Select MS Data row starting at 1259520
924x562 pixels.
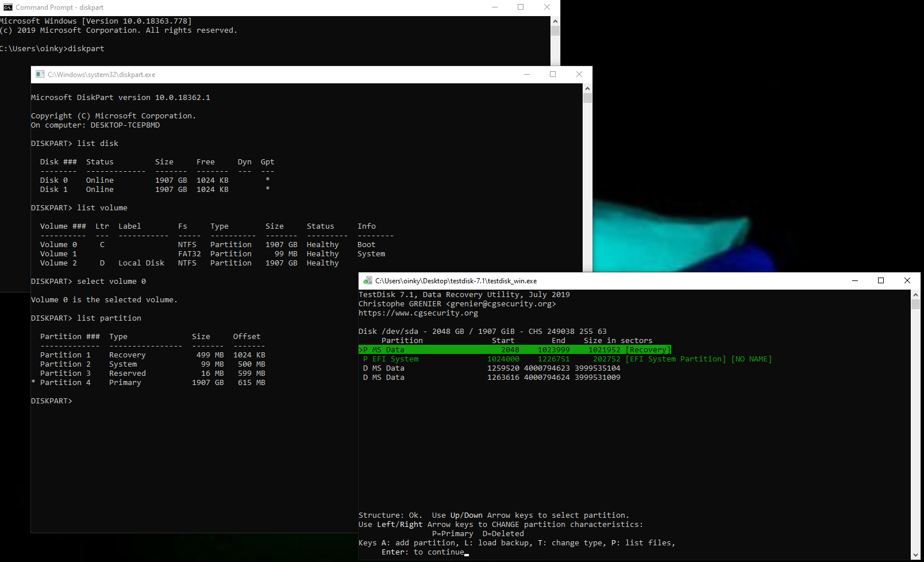point(492,368)
